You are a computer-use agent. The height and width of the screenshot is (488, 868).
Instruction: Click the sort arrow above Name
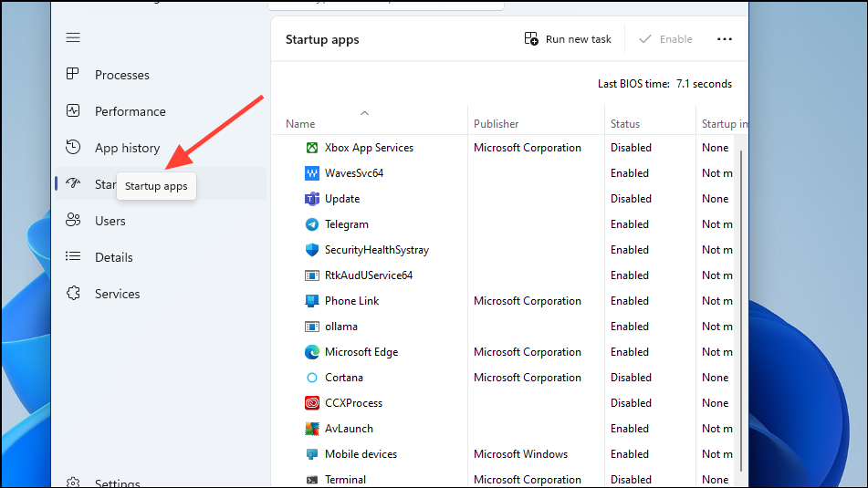pos(364,113)
